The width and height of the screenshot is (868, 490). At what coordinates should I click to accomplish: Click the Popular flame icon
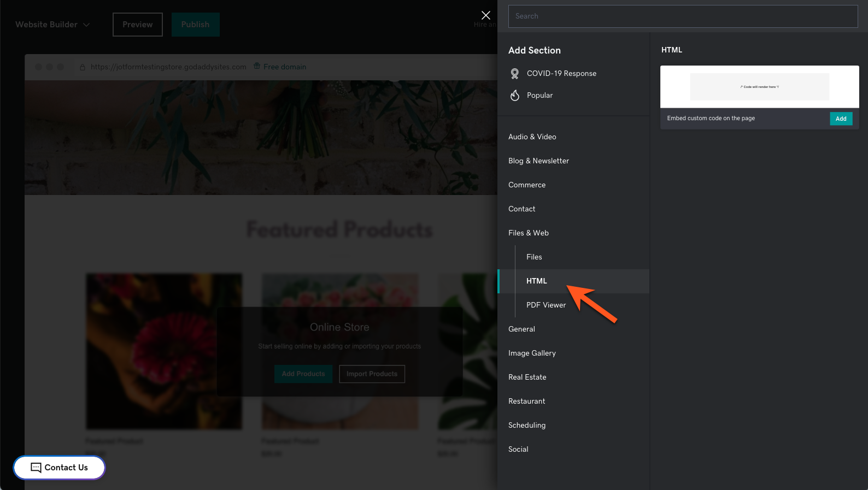515,96
